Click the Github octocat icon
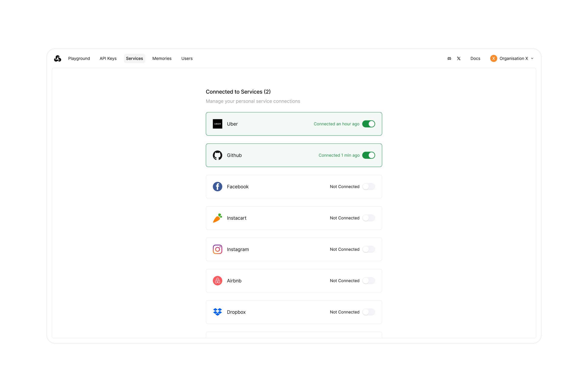Viewport: 588px width, 392px height. 218,155
